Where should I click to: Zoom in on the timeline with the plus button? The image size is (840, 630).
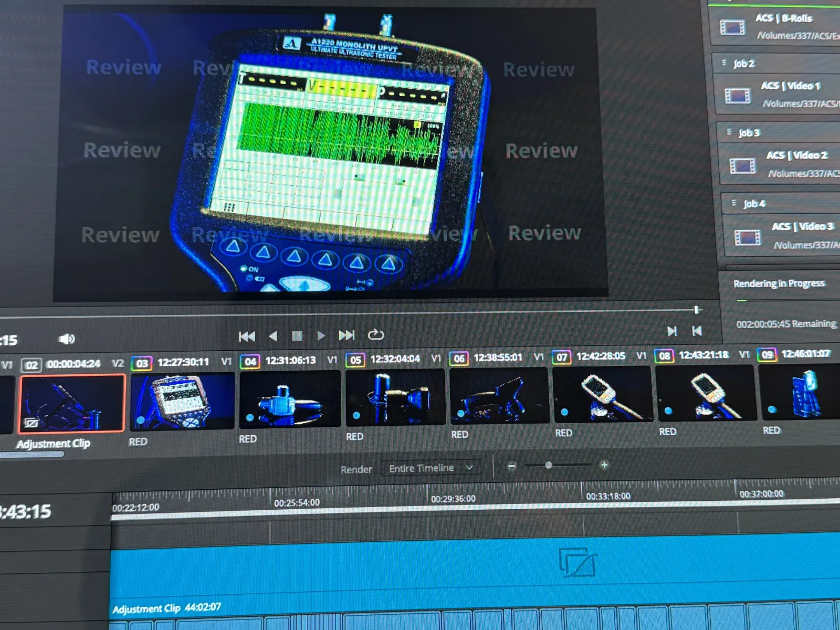click(604, 465)
